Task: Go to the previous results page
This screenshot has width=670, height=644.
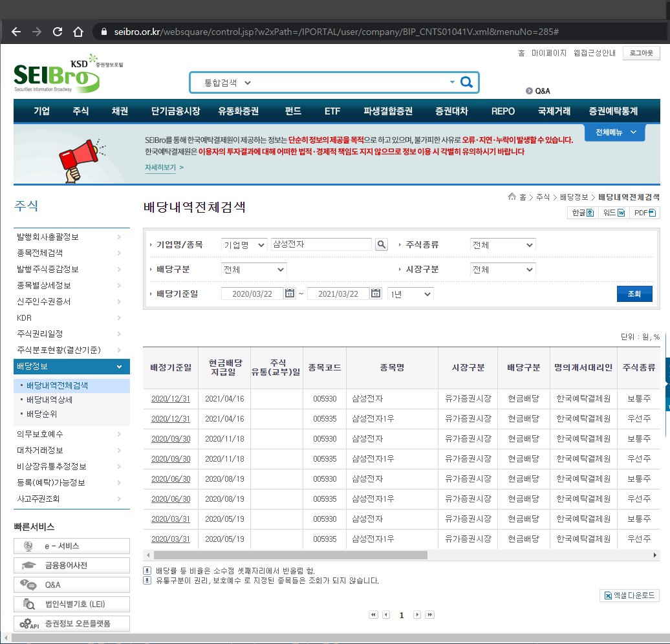Action: point(386,614)
